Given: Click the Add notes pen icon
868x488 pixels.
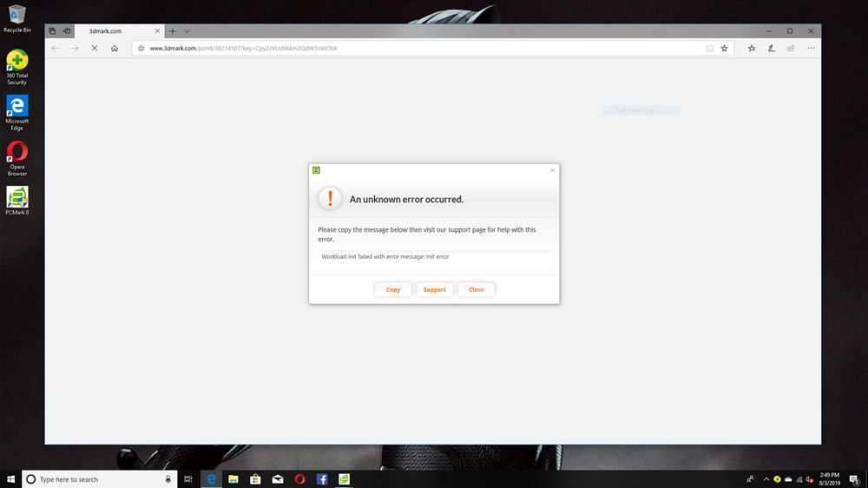Looking at the screenshot, I should (x=771, y=48).
